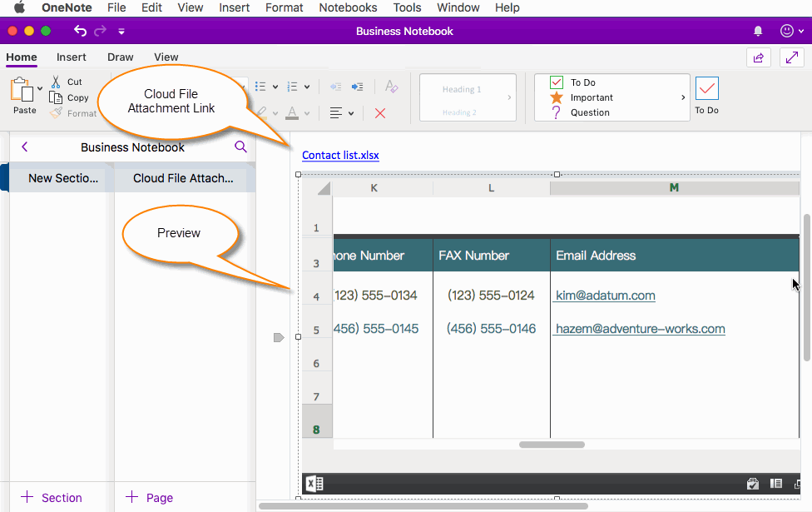Apply the Important star tag

pos(581,97)
